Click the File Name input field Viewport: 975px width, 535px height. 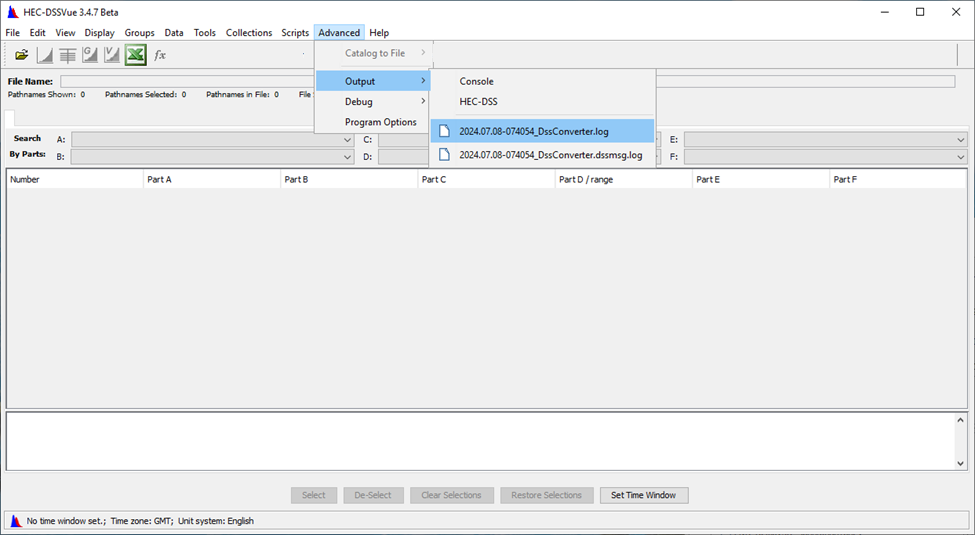tap(507, 81)
